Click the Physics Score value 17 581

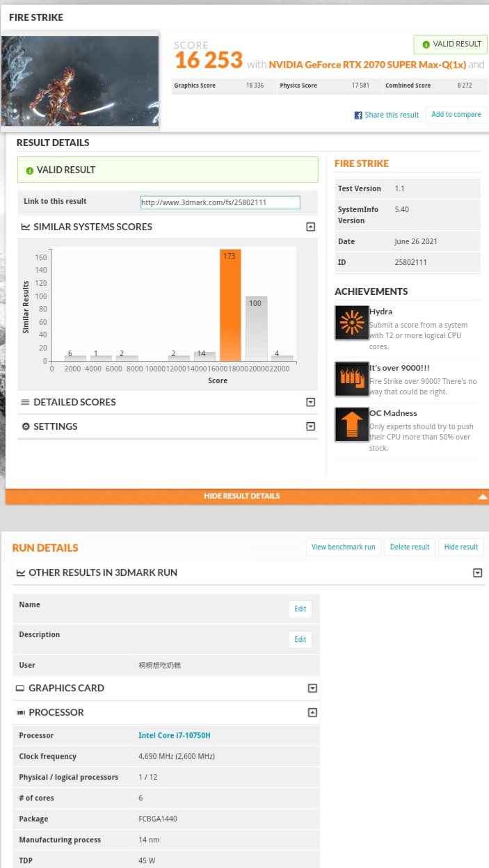[x=359, y=86]
